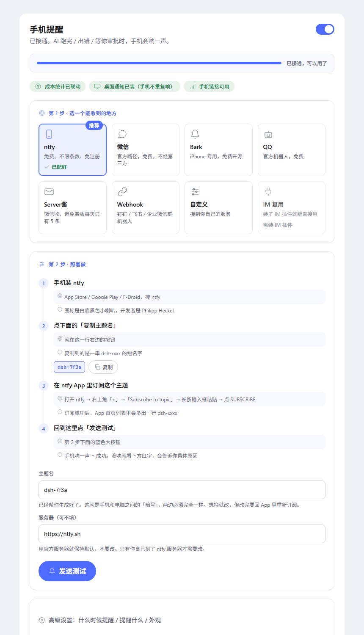
Task: Click the 手机装 ntfy step title
Action: 69,283
